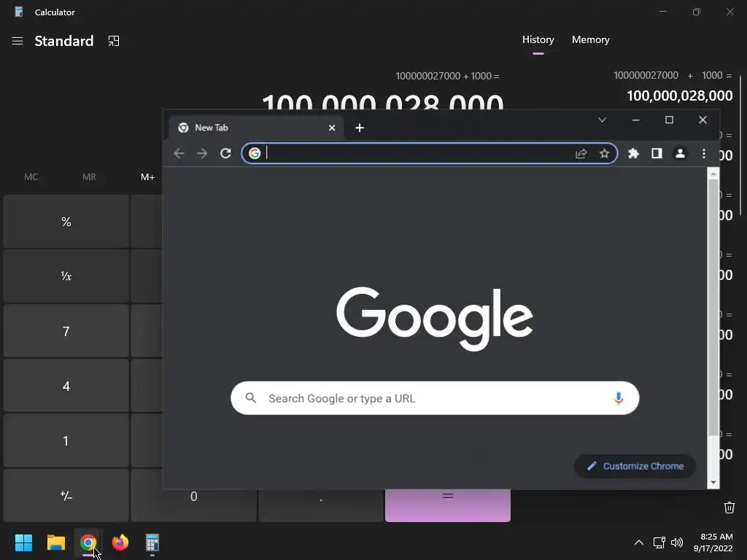The width and height of the screenshot is (747, 560).
Task: Click the 4 key in Calculator
Action: 66,386
